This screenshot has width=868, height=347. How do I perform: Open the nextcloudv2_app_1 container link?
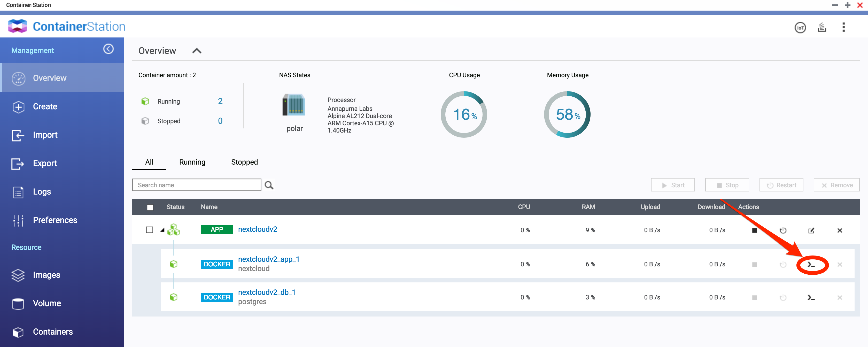(x=269, y=259)
